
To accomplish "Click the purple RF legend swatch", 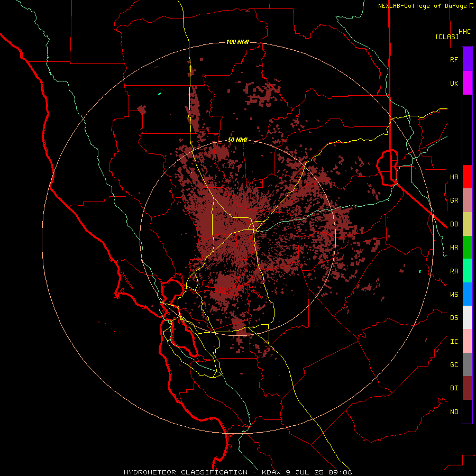I will [467, 59].
